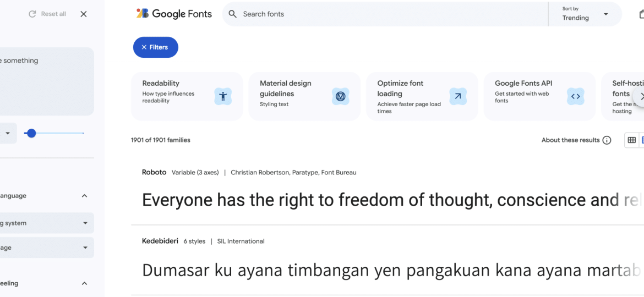Screen dimensions: 644x297
Task: Click the Material design guidelines icon
Action: [341, 96]
